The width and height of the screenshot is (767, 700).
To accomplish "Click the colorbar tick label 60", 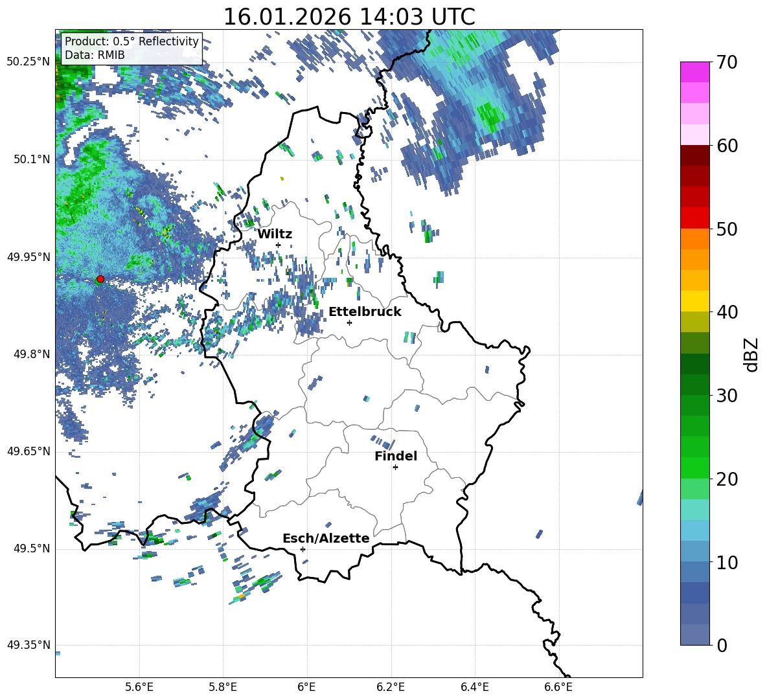I will 727,146.
